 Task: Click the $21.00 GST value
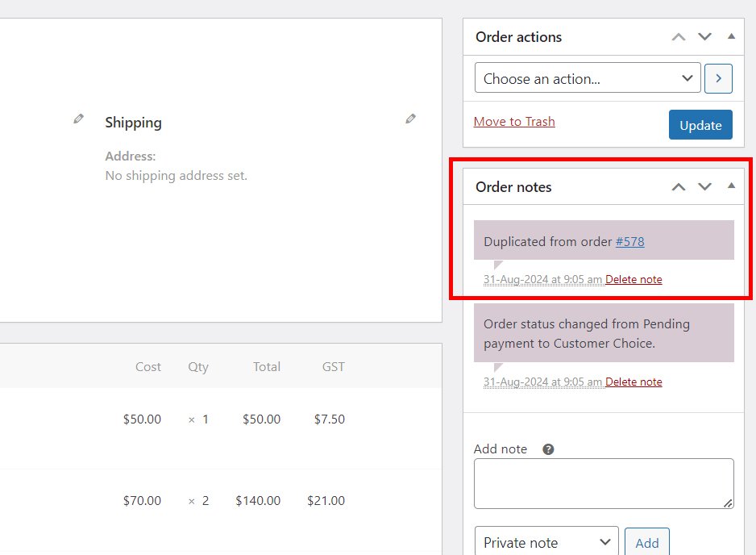(x=326, y=500)
